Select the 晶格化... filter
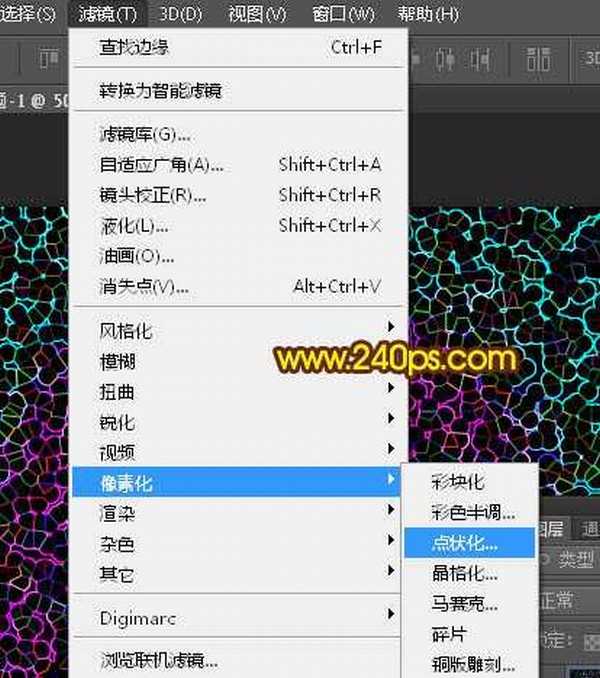The image size is (600, 678). 464,573
